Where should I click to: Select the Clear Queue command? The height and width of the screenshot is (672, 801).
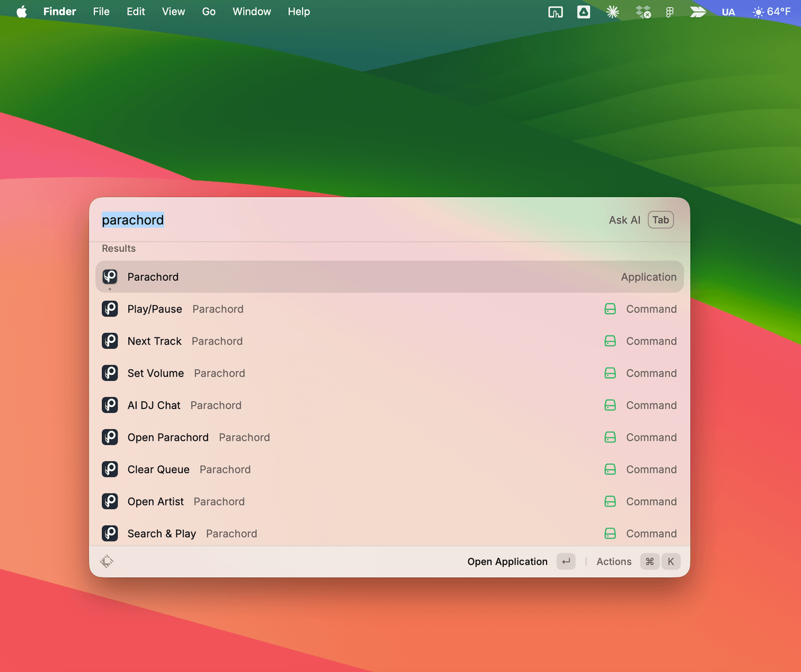pyautogui.click(x=158, y=470)
